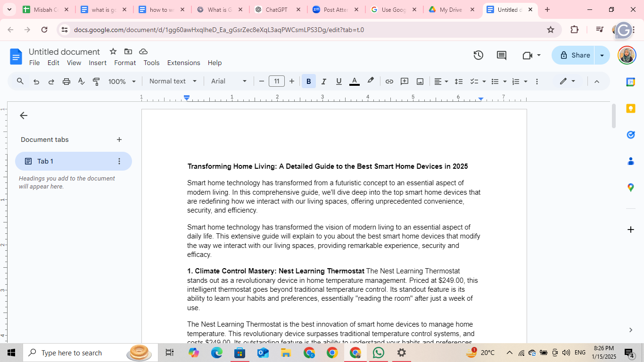The width and height of the screenshot is (644, 362).
Task: Show all comments panel
Action: click(x=502, y=55)
